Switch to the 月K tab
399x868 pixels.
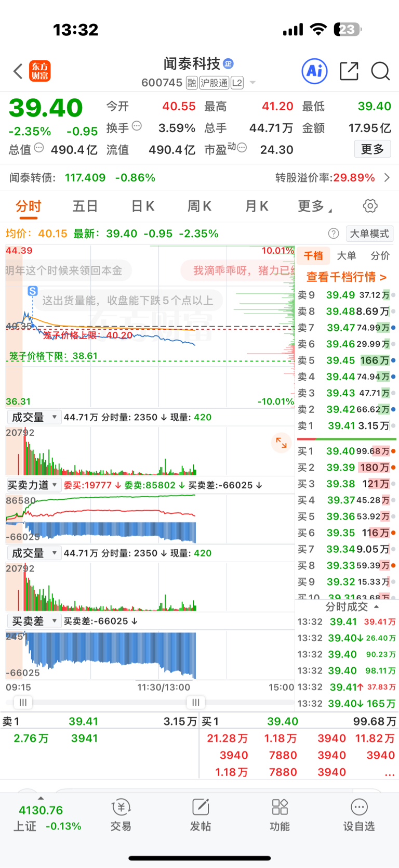(257, 206)
